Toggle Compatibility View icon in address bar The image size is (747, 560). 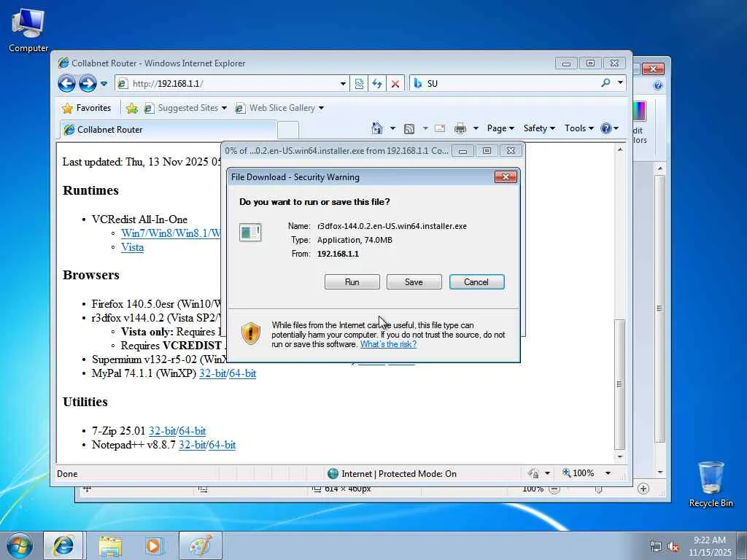click(x=359, y=84)
